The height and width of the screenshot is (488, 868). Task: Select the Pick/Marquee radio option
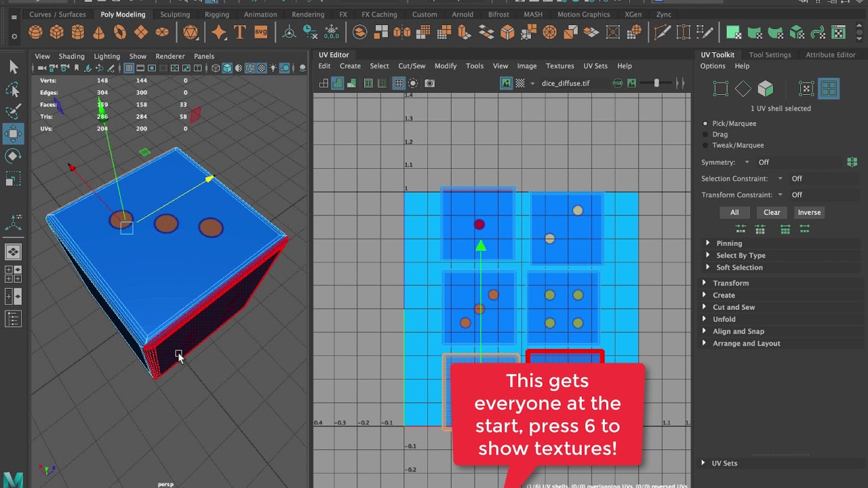pyautogui.click(x=706, y=123)
